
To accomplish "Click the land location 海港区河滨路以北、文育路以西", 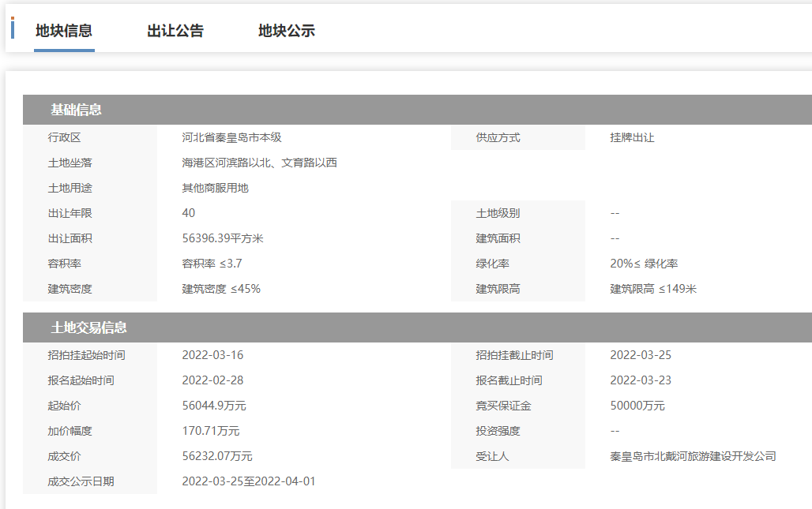I will coord(259,163).
